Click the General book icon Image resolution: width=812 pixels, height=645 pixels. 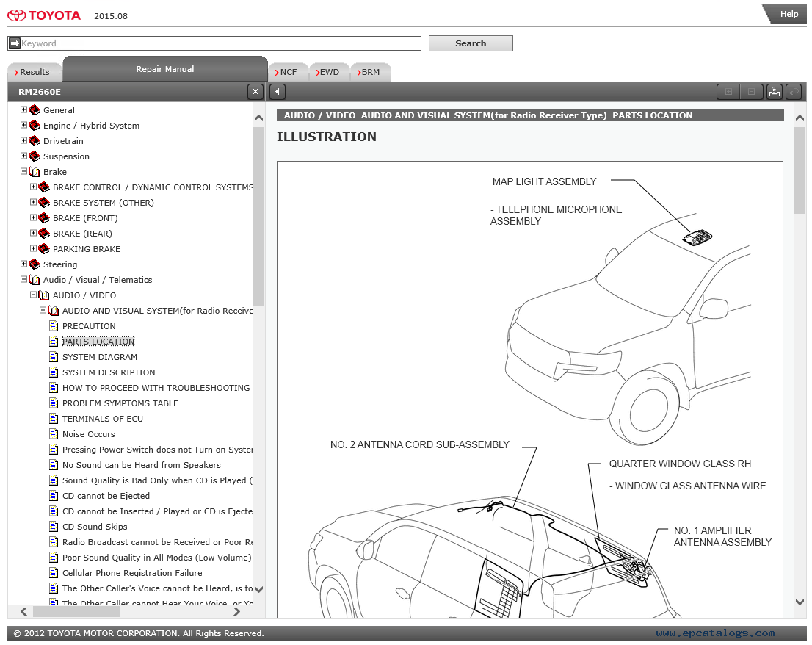pos(35,110)
